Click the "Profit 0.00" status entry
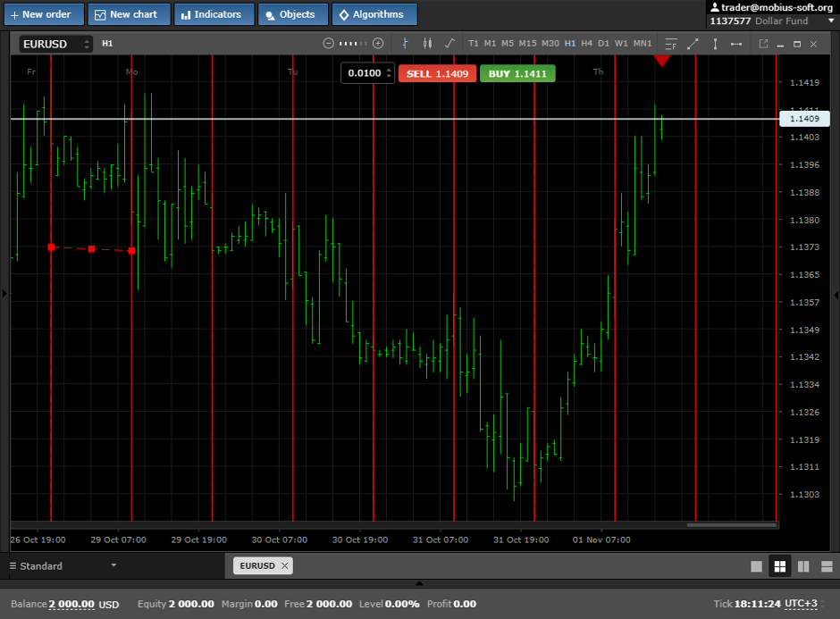The image size is (840, 619). coord(451,604)
